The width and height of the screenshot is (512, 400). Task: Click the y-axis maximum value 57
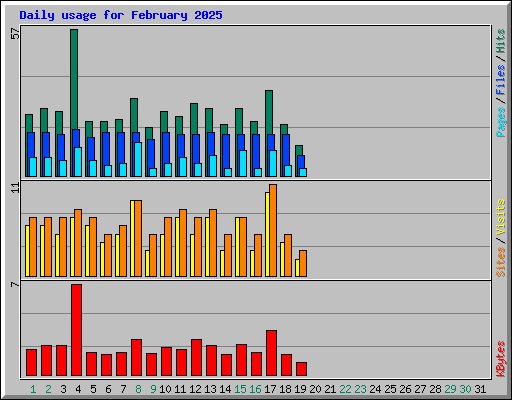click(x=15, y=33)
